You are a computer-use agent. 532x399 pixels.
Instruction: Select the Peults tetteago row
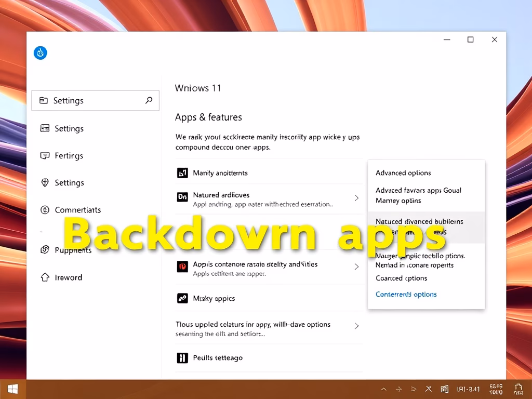[x=269, y=358]
